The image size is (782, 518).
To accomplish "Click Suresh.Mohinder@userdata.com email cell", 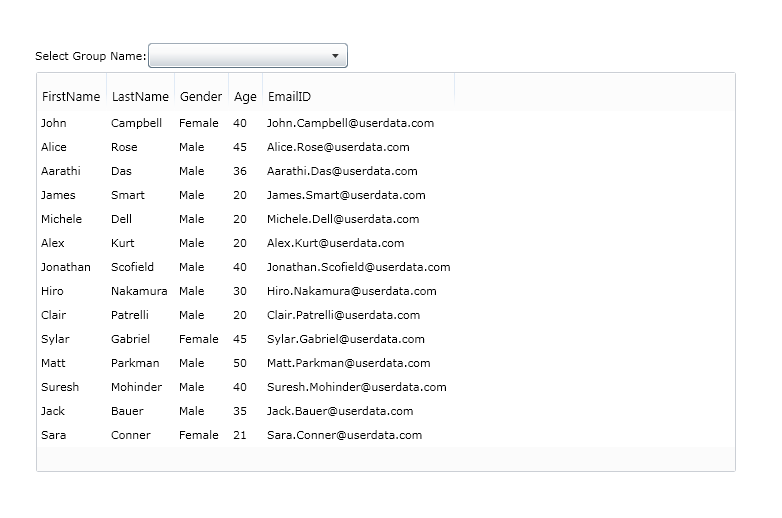I will point(357,386).
